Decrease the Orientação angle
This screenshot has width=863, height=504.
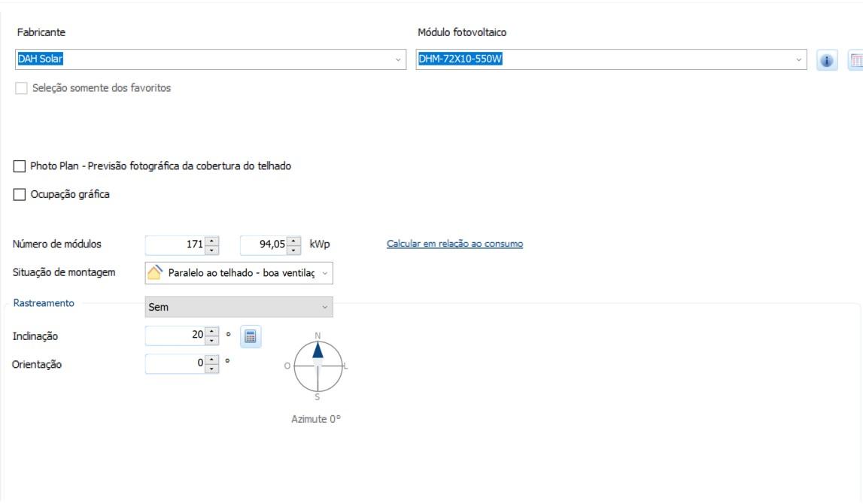coord(212,369)
